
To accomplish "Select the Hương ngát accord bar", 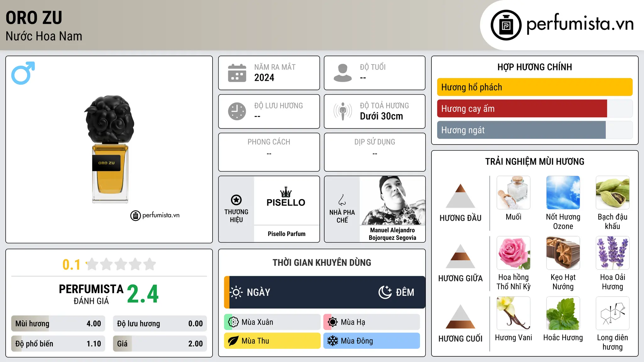I will pos(535,130).
